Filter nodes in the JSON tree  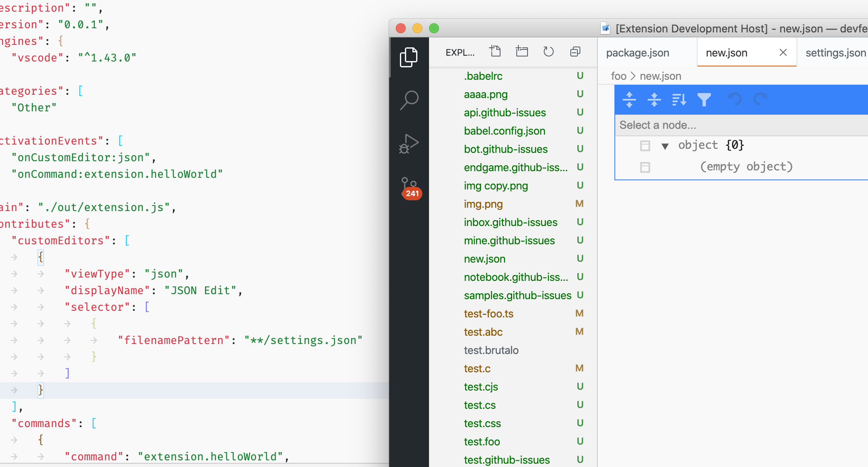pos(704,100)
